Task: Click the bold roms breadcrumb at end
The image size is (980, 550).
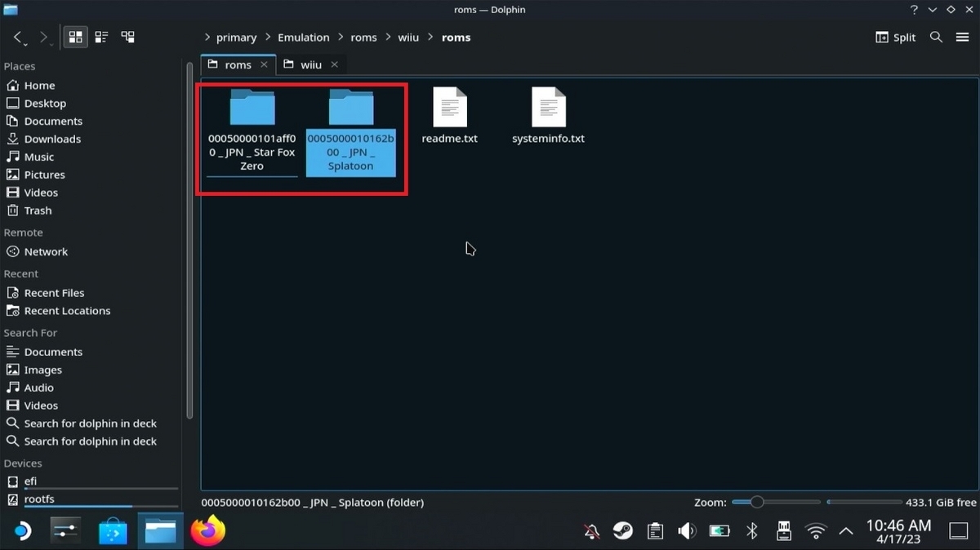Action: click(456, 38)
